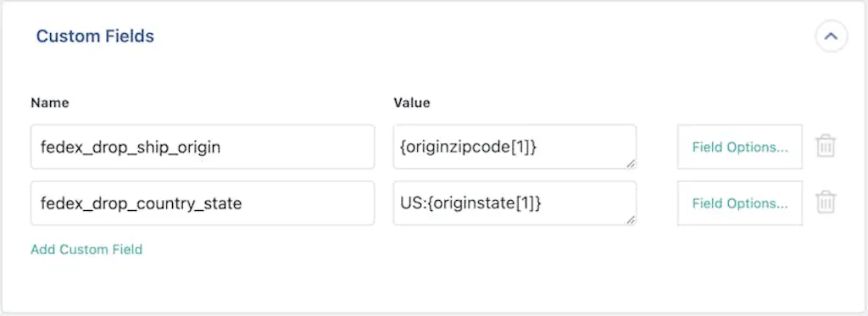Viewport: 868px width, 316px height.
Task: Focus the fedex_drop_country_state name input
Action: coord(203,203)
